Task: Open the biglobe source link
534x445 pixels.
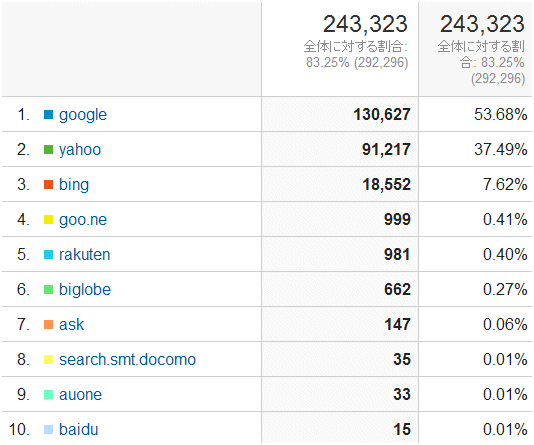Action: 85,290
